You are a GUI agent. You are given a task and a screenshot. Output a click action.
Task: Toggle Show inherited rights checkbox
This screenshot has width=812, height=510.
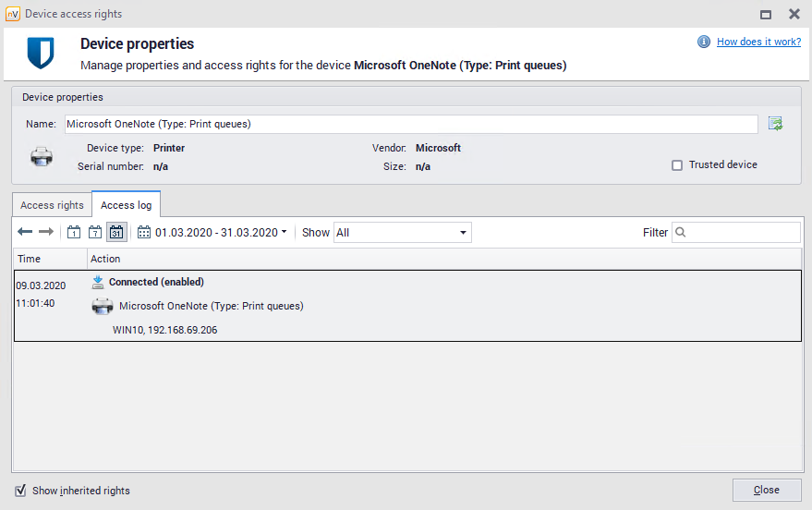coord(20,491)
